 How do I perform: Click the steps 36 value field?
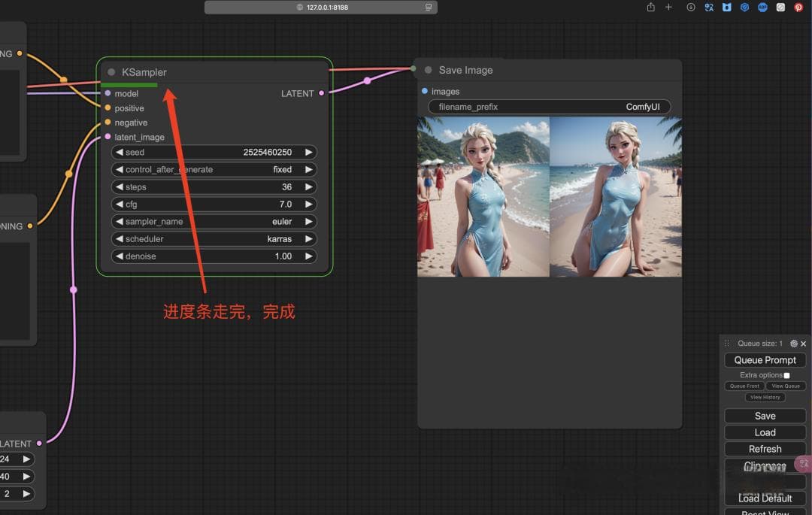[214, 187]
